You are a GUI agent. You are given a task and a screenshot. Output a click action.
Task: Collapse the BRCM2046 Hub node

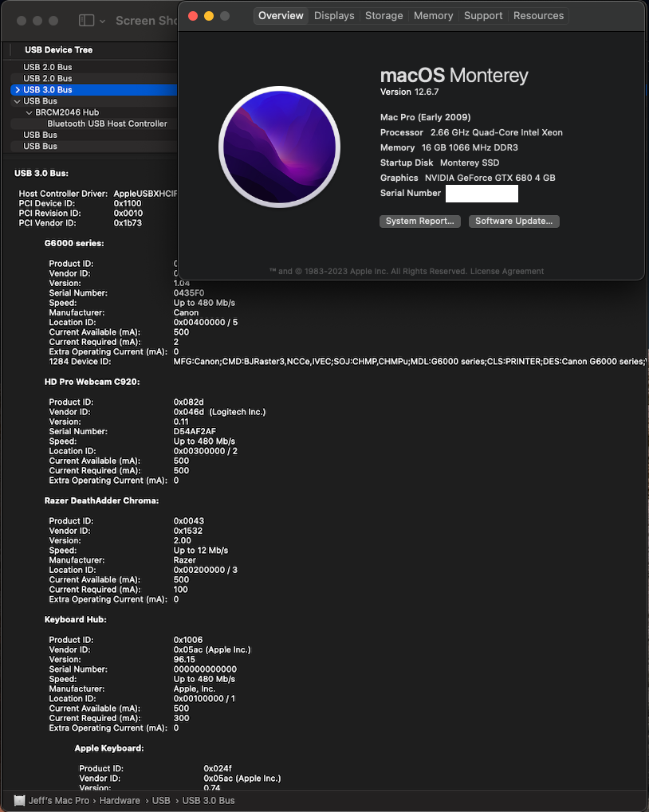click(29, 112)
